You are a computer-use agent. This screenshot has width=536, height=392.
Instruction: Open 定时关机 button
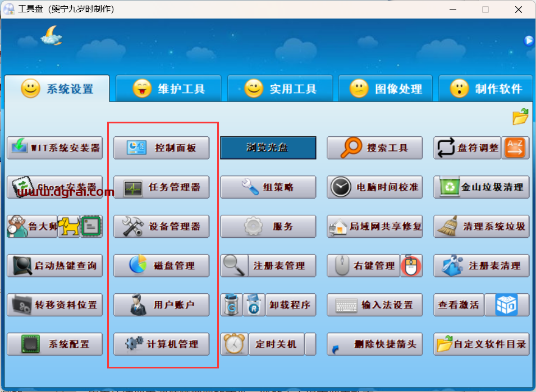pyautogui.click(x=276, y=344)
